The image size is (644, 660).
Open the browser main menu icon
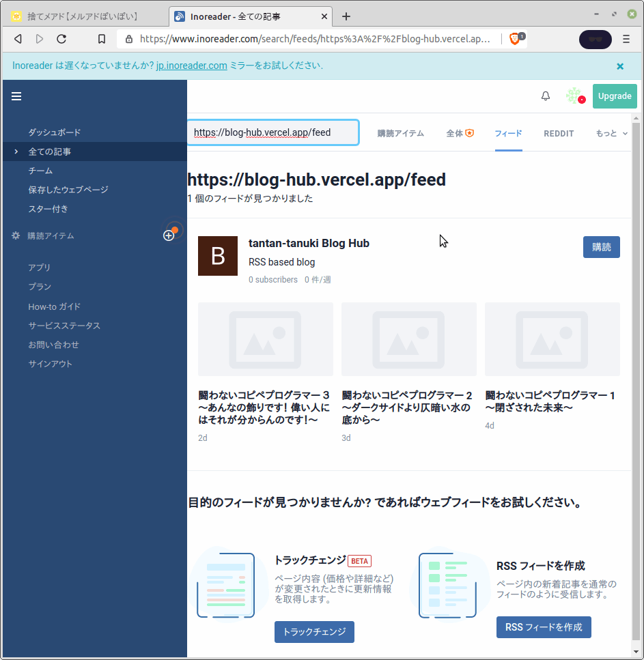point(626,39)
